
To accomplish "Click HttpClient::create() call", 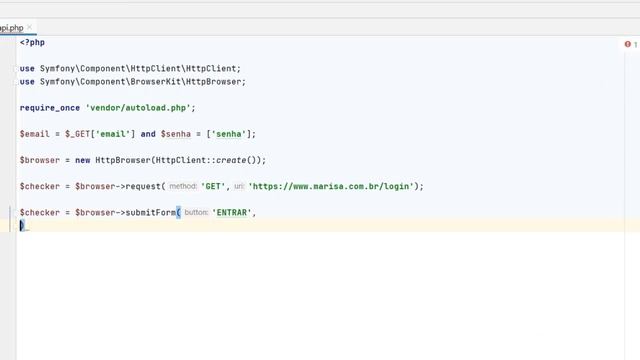I will coord(208,160).
